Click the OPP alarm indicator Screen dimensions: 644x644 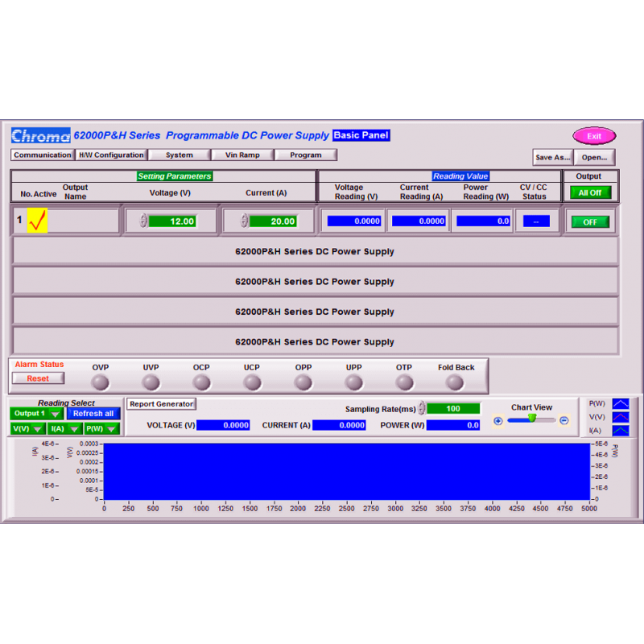[303, 382]
